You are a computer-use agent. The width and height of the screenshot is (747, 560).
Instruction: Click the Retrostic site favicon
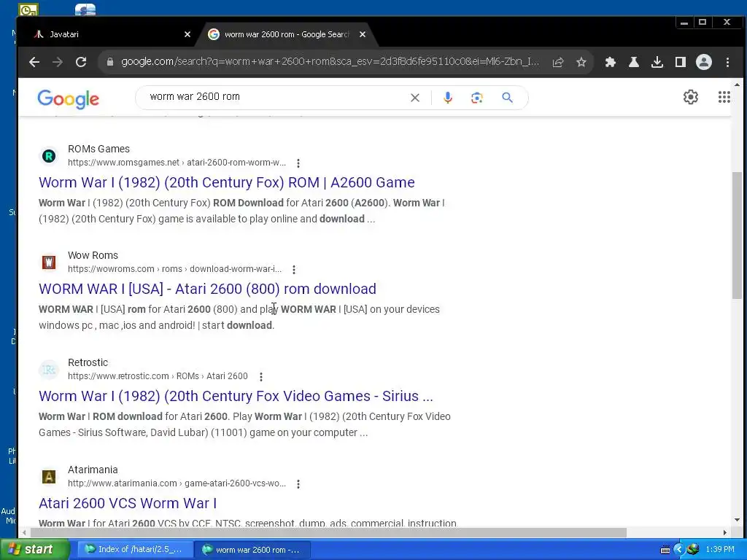(49, 370)
